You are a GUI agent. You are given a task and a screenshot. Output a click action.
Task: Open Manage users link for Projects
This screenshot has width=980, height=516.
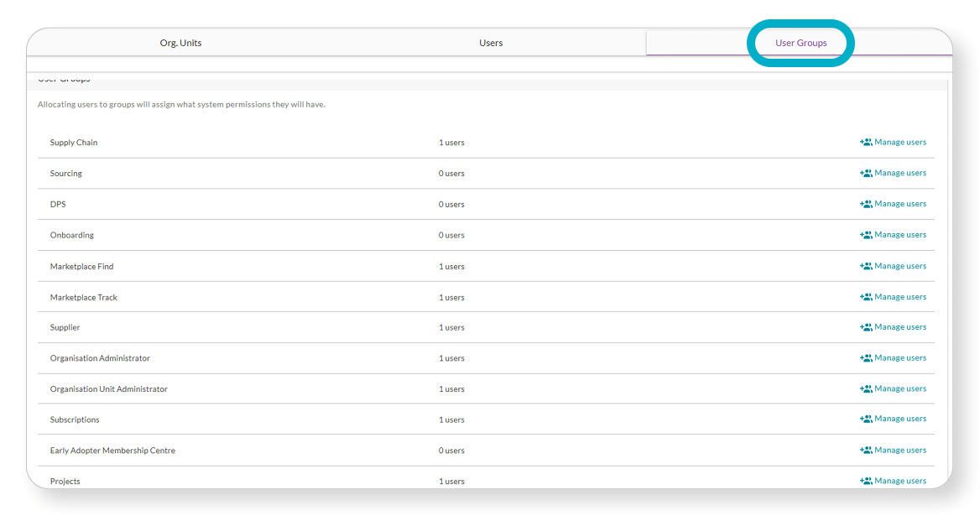[899, 481]
